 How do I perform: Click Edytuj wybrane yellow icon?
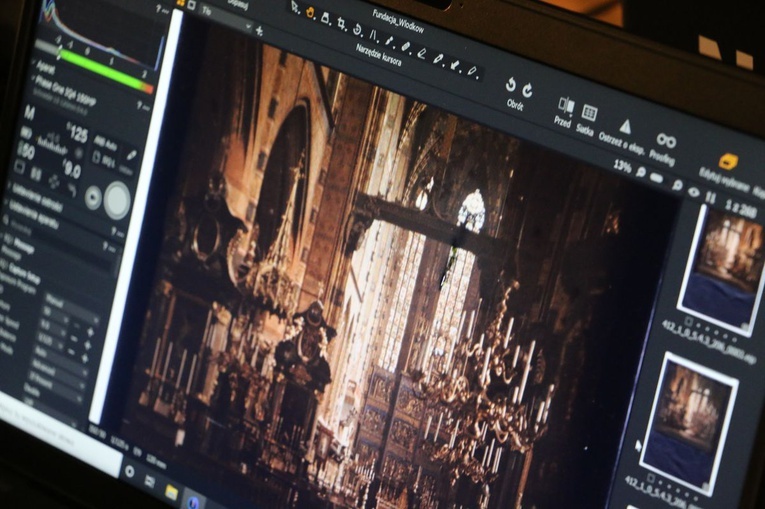click(x=729, y=162)
